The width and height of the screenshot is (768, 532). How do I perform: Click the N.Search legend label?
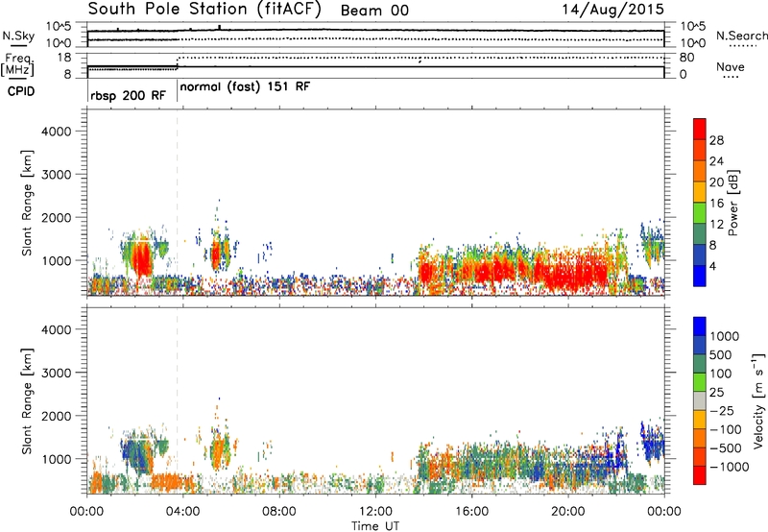pos(742,36)
